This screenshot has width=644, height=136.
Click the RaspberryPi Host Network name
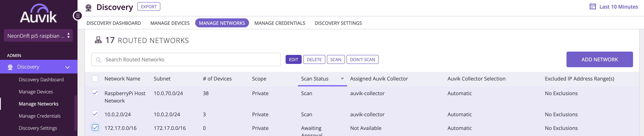(125, 97)
